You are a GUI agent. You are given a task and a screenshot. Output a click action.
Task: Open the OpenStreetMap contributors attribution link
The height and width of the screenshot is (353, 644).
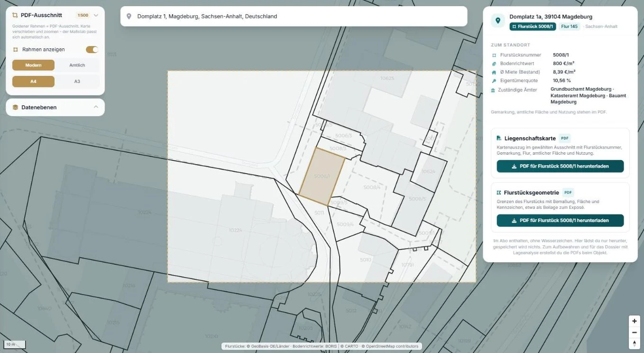click(392, 346)
